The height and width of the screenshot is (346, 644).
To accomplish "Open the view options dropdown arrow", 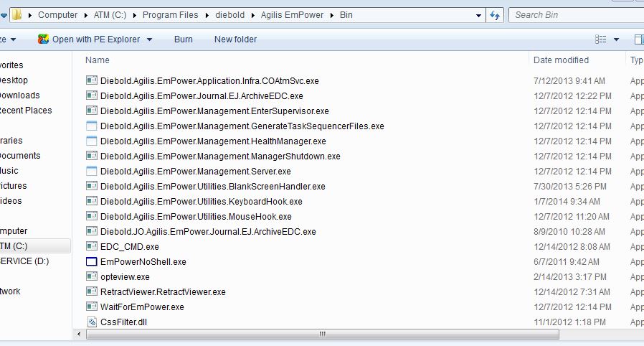I will (616, 39).
